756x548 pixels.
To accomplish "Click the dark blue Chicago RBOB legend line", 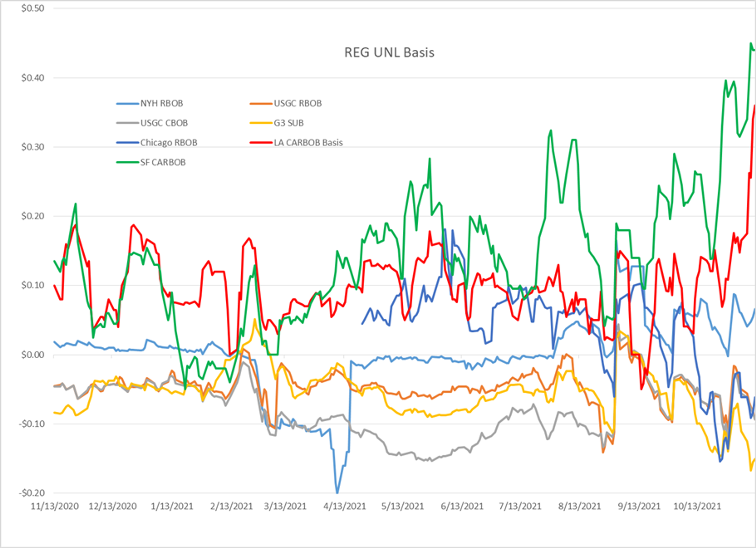I will click(128, 143).
